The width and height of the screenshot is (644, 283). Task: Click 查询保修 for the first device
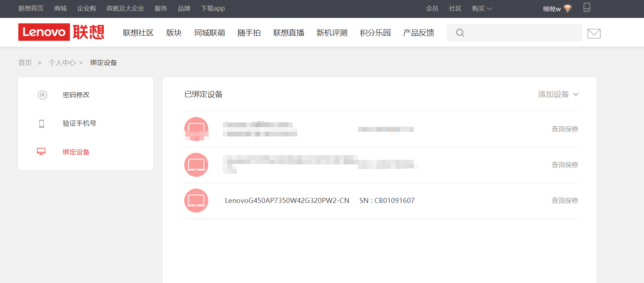[x=565, y=129]
